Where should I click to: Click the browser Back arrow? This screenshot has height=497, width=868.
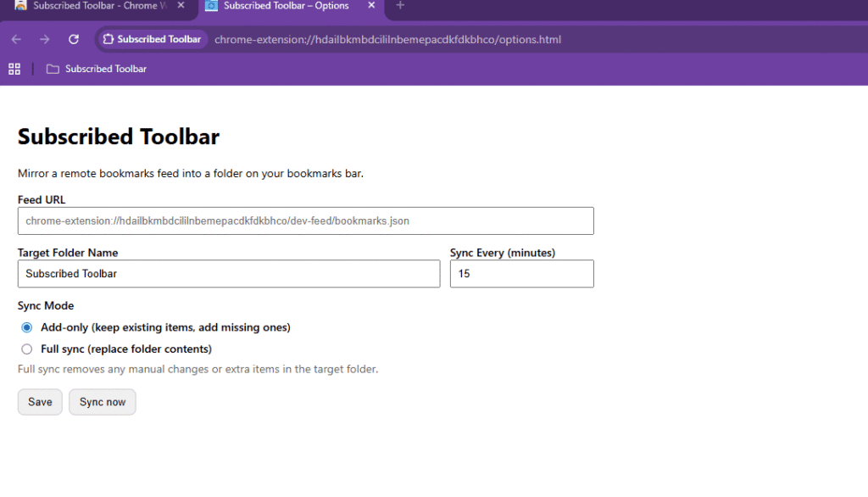[x=16, y=40]
